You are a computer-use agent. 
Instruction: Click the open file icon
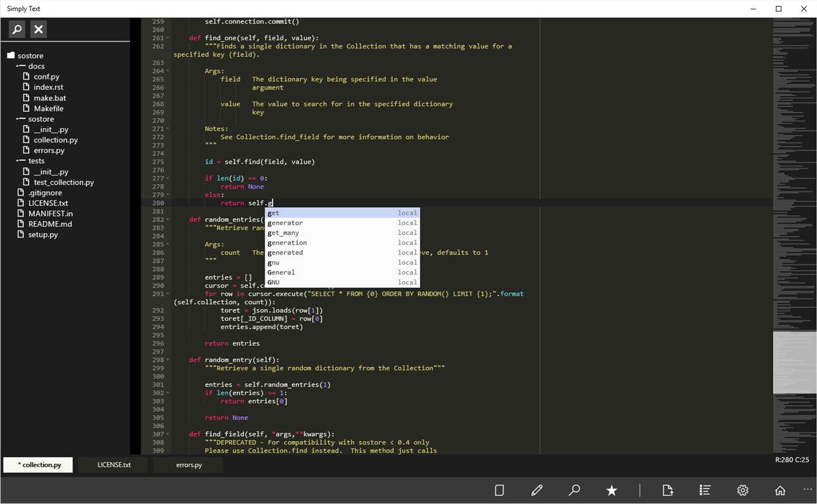click(668, 490)
